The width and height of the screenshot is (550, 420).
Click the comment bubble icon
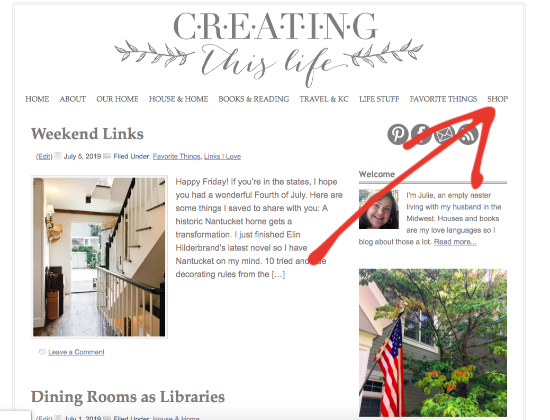point(42,352)
